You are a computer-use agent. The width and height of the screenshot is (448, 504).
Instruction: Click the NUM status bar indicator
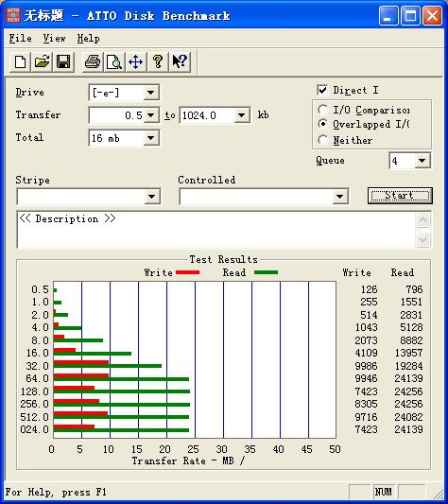(383, 492)
